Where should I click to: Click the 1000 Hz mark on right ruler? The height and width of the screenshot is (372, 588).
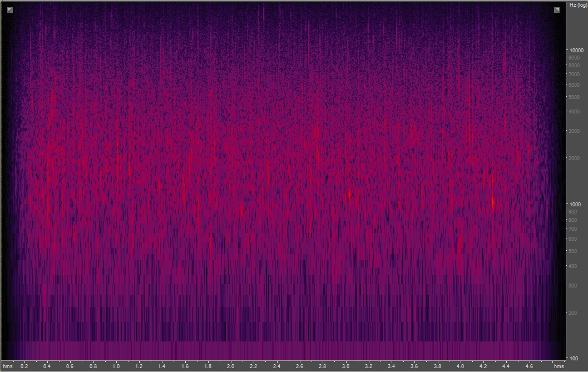pyautogui.click(x=575, y=204)
